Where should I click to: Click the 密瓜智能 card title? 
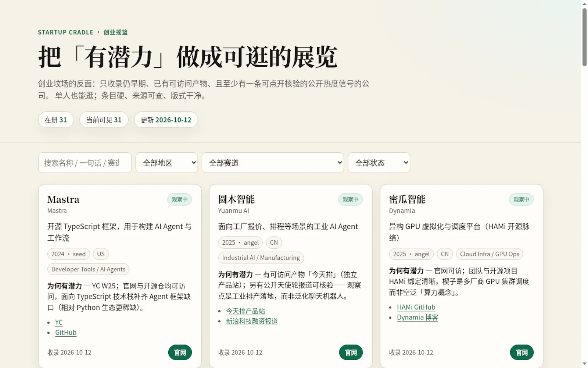[407, 199]
